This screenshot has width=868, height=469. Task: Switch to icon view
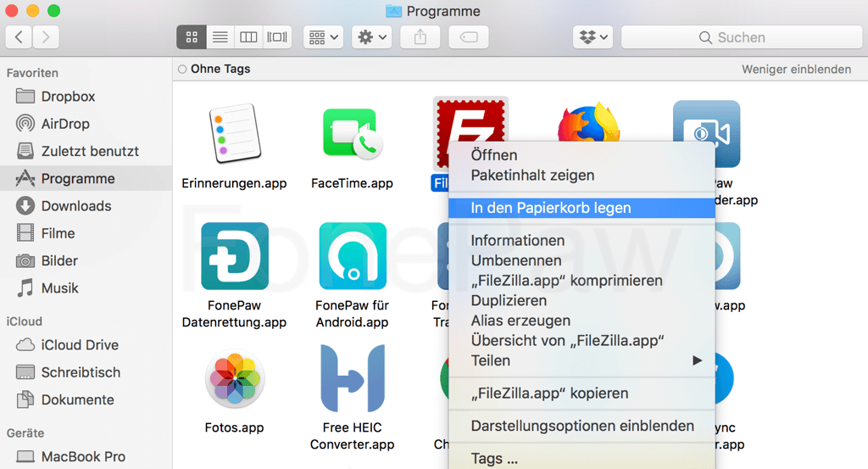point(192,37)
